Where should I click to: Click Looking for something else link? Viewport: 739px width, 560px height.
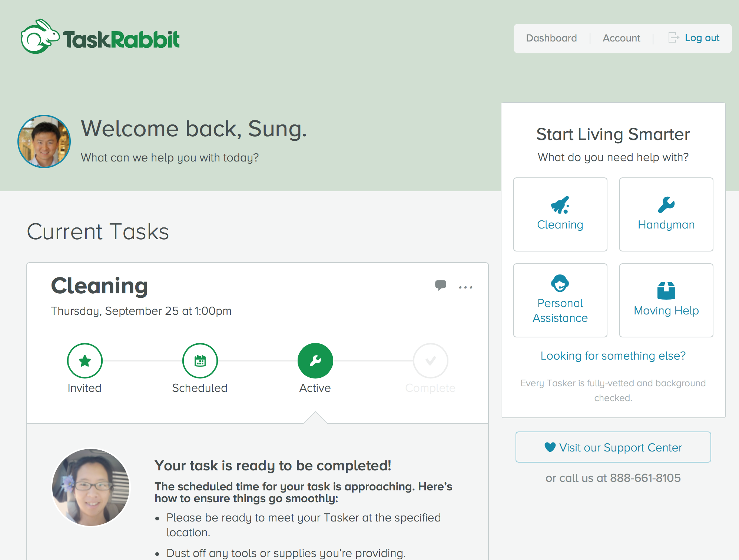(x=613, y=356)
